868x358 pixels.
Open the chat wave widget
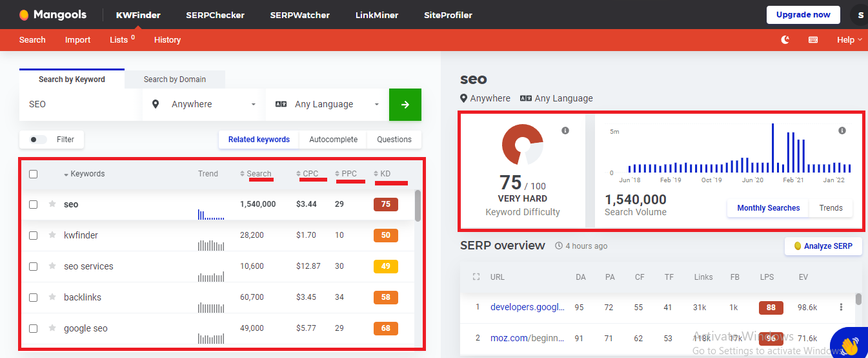click(x=850, y=344)
